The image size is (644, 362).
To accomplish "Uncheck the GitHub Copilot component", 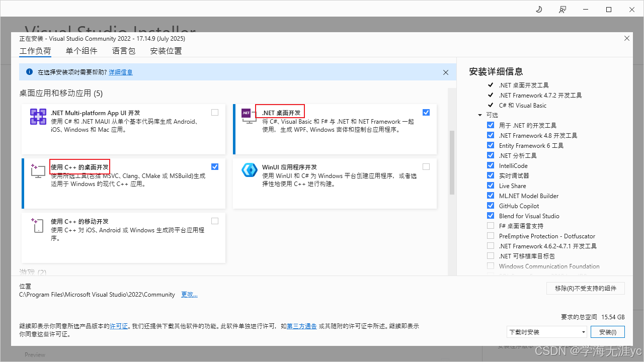I will 491,206.
